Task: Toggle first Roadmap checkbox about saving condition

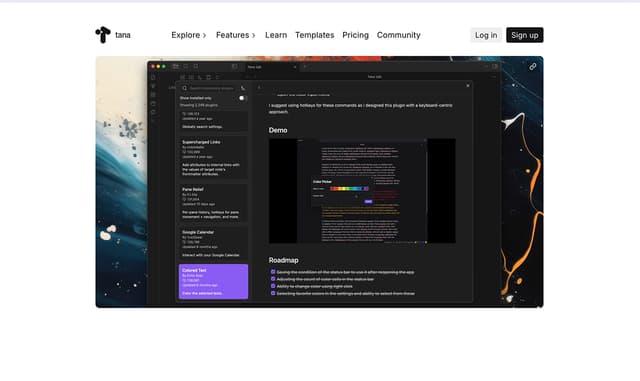Action: click(273, 272)
